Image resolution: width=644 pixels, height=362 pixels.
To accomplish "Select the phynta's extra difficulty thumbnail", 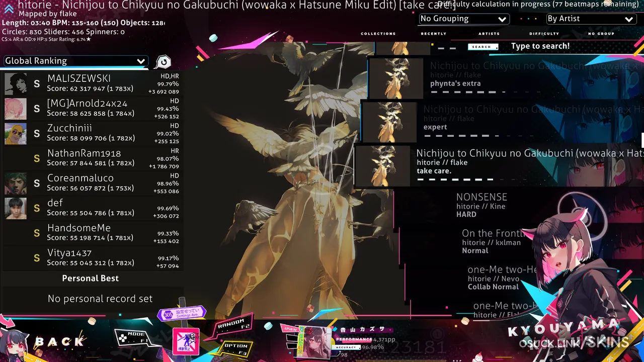I will [396, 78].
